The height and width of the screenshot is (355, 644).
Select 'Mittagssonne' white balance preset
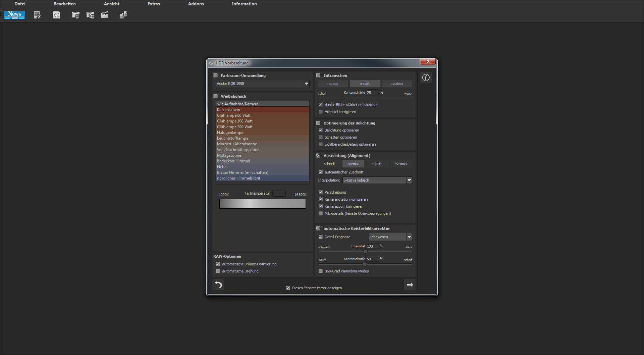coord(263,155)
